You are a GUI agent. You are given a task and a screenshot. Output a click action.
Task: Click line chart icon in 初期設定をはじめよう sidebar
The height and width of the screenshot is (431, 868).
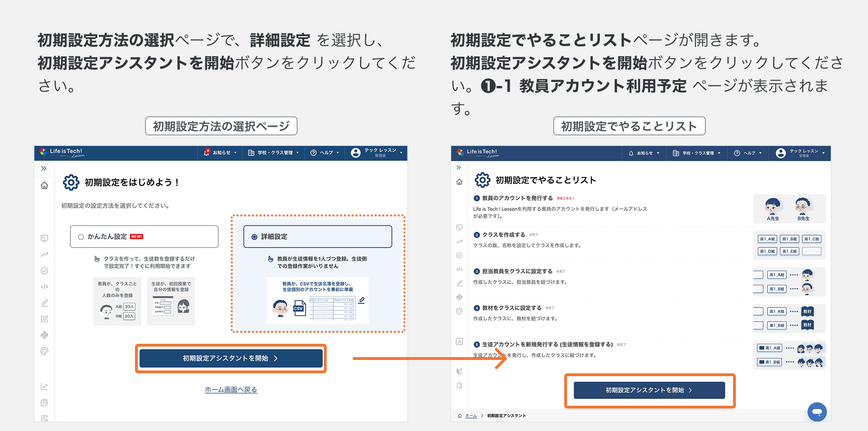44,387
